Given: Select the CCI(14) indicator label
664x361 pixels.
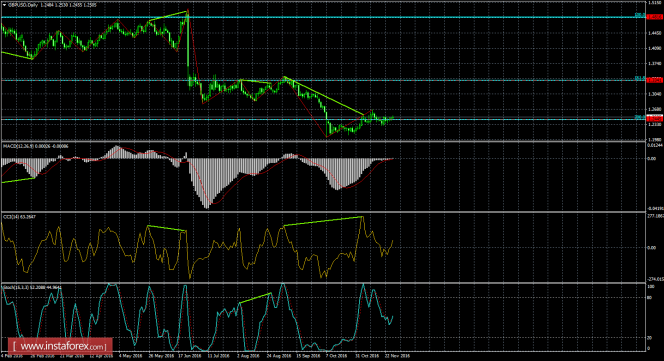Looking at the screenshot, I should [9, 217].
